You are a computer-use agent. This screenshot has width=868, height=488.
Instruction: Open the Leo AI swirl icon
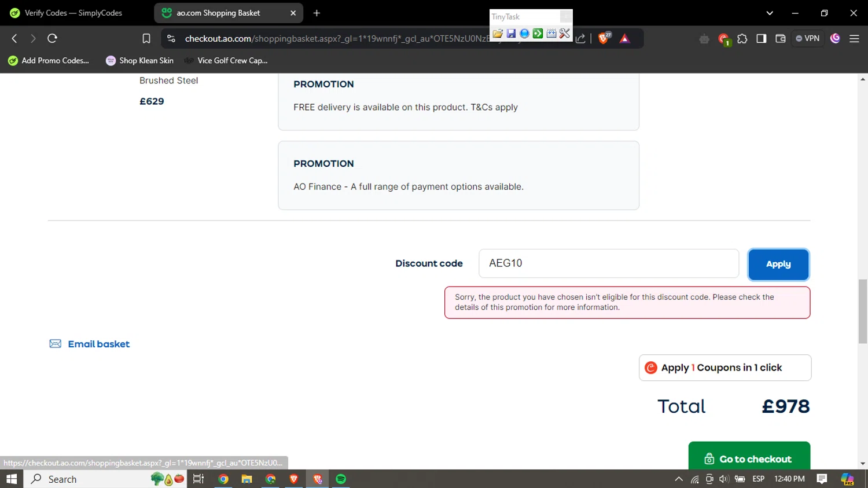pyautogui.click(x=835, y=38)
